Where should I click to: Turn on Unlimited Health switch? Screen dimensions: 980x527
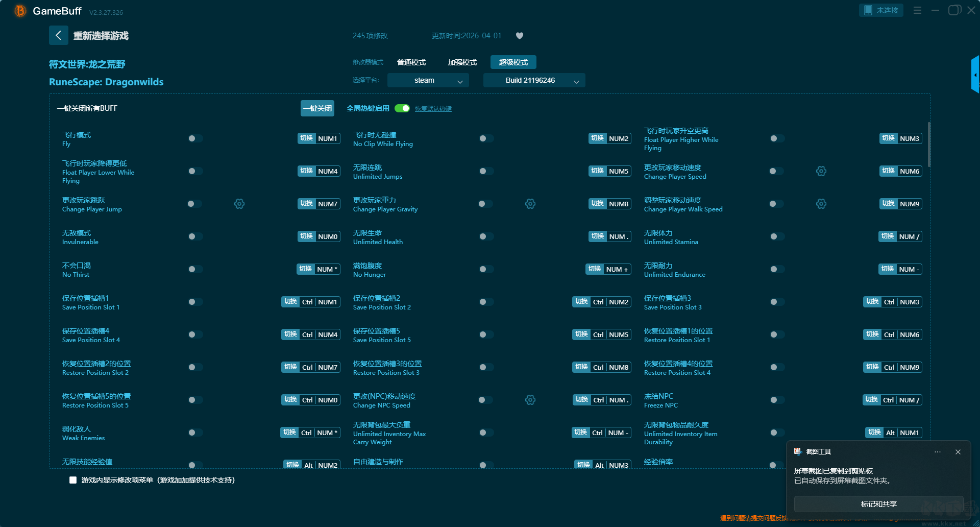[486, 236]
